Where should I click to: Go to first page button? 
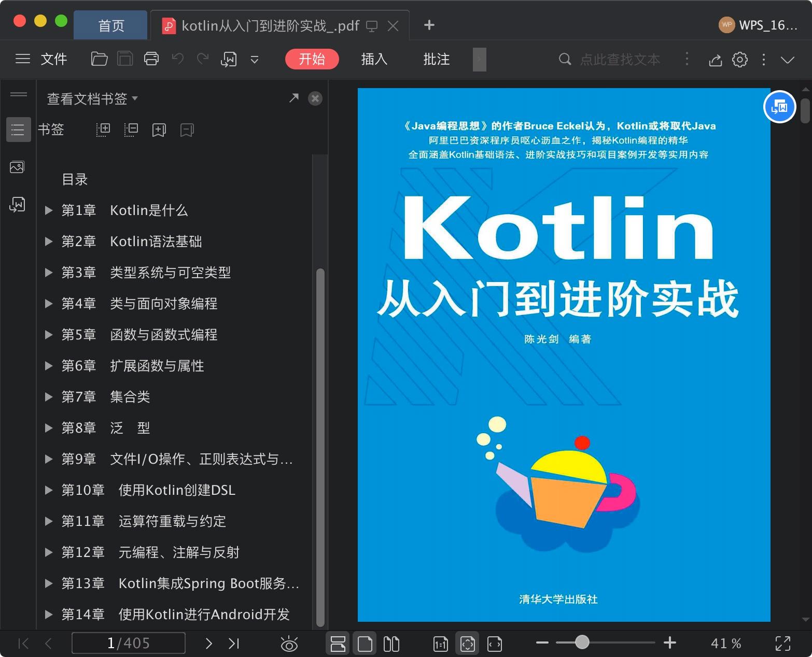point(23,644)
